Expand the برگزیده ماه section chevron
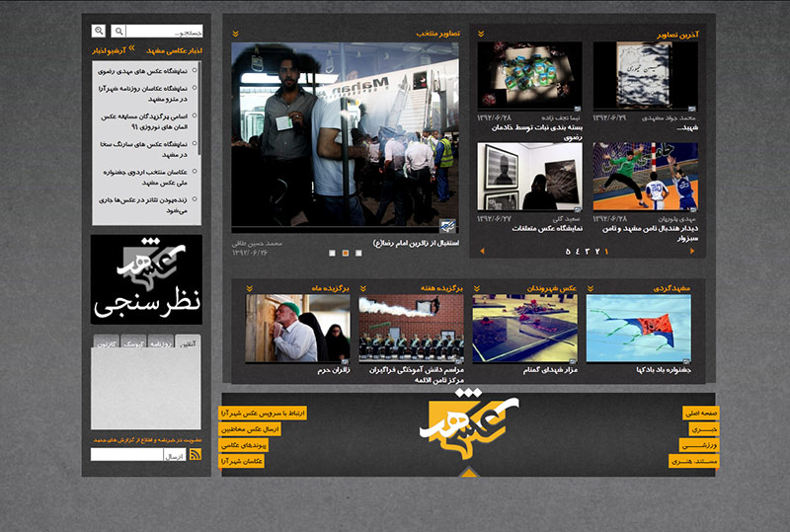 click(250, 288)
